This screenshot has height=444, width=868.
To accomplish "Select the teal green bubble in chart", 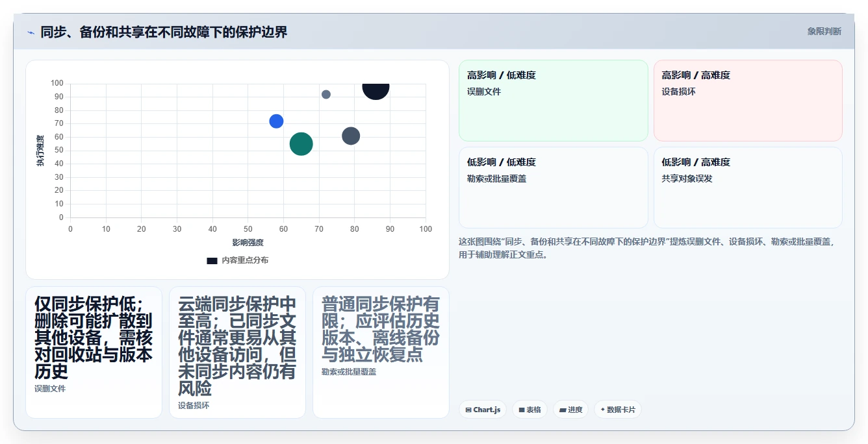I will pyautogui.click(x=301, y=143).
